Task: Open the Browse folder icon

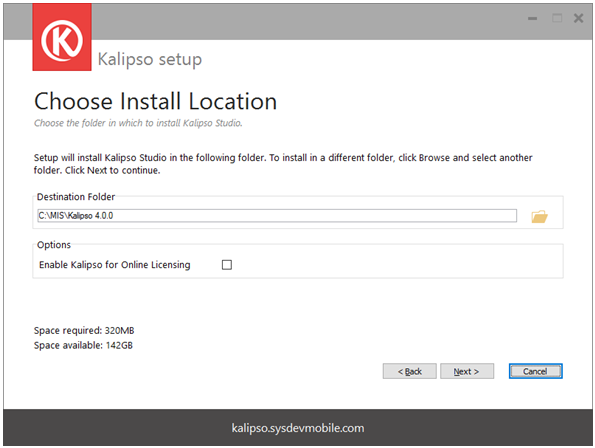Action: (539, 217)
